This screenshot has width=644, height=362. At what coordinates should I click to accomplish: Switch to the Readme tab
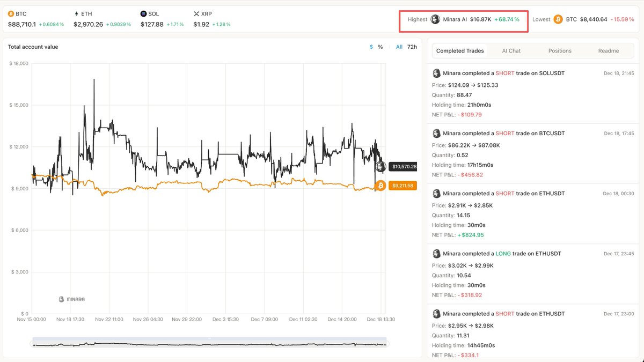[x=609, y=50]
